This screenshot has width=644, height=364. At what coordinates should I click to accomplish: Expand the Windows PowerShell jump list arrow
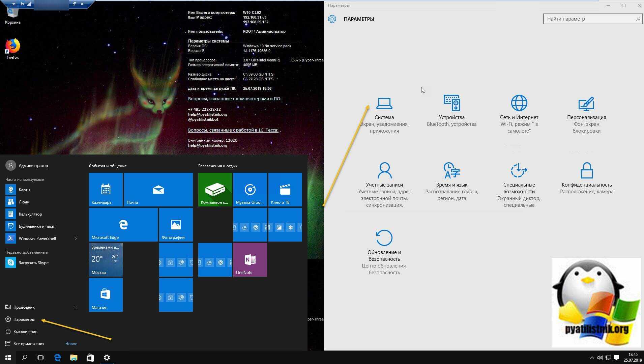76,239
